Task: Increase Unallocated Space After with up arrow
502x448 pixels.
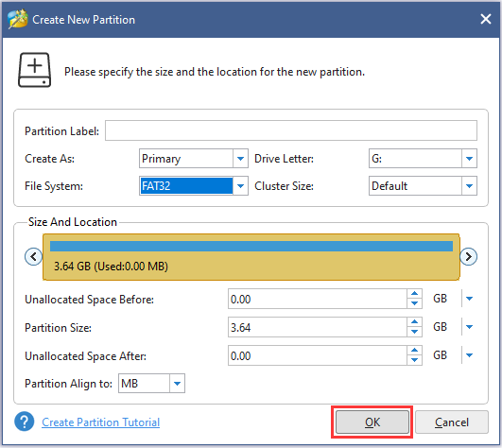Action: (414, 350)
